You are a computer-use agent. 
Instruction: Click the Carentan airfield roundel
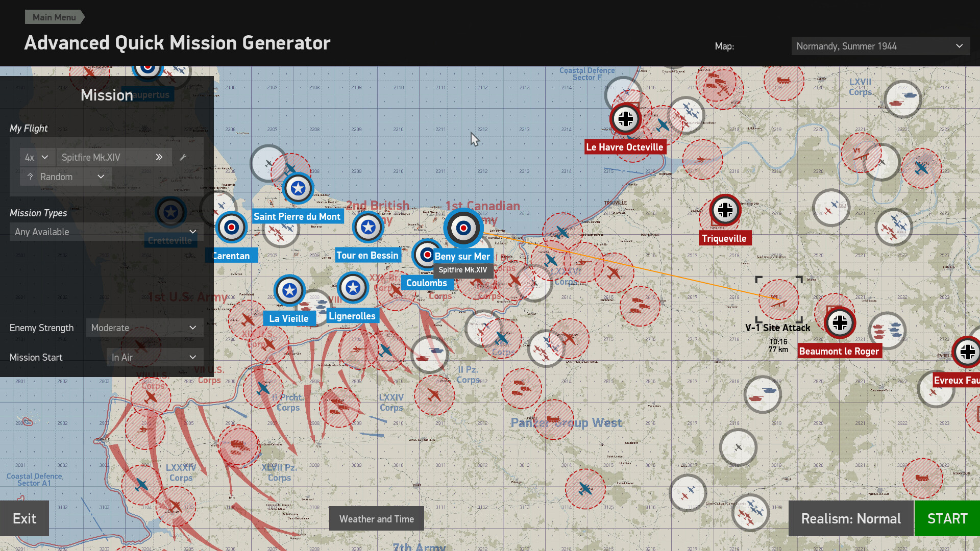pyautogui.click(x=231, y=228)
